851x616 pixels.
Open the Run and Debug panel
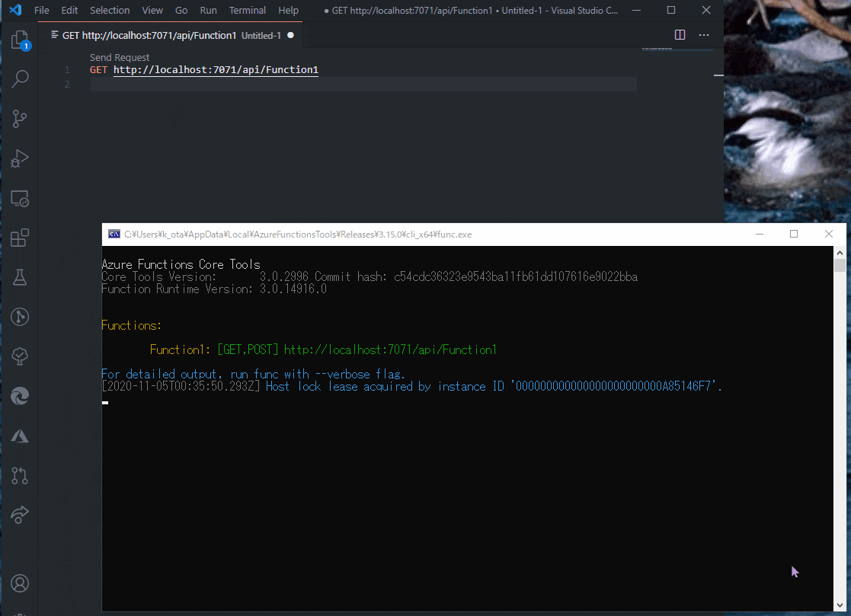point(19,158)
